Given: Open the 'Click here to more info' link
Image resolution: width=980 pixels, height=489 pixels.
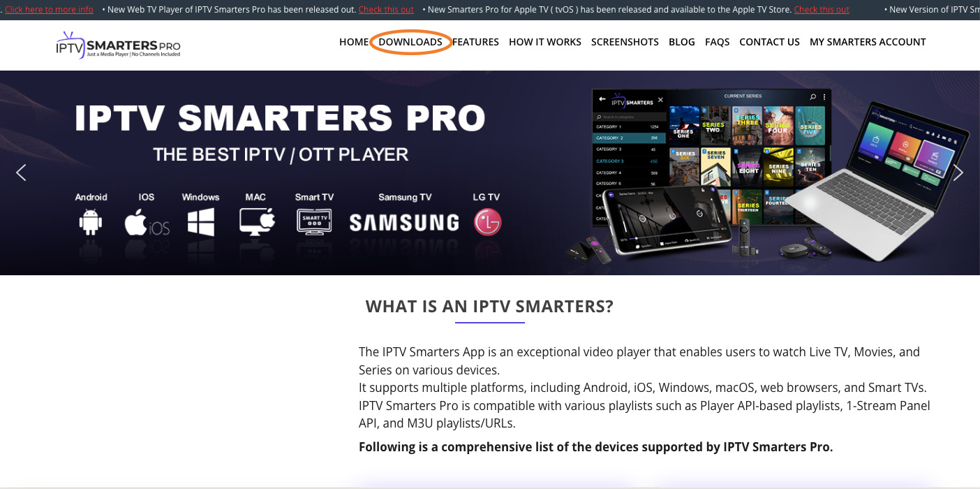Looking at the screenshot, I should point(49,10).
